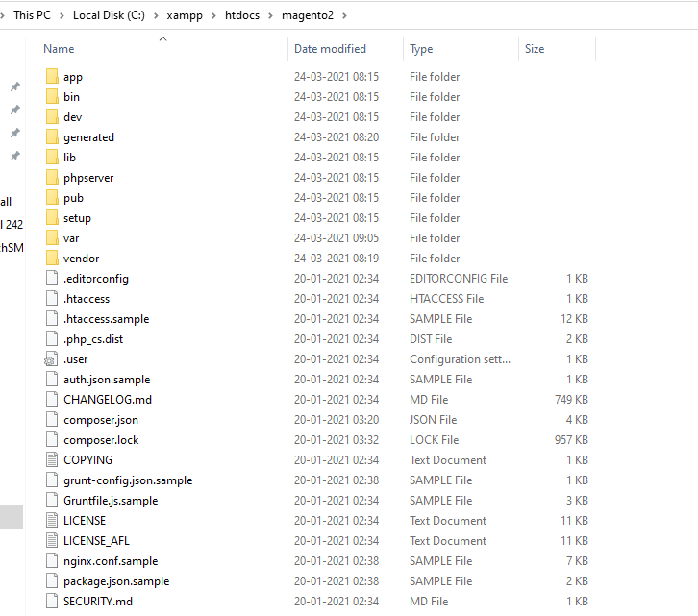698x616 pixels.
Task: Click the vendor folder icon
Action: click(52, 258)
